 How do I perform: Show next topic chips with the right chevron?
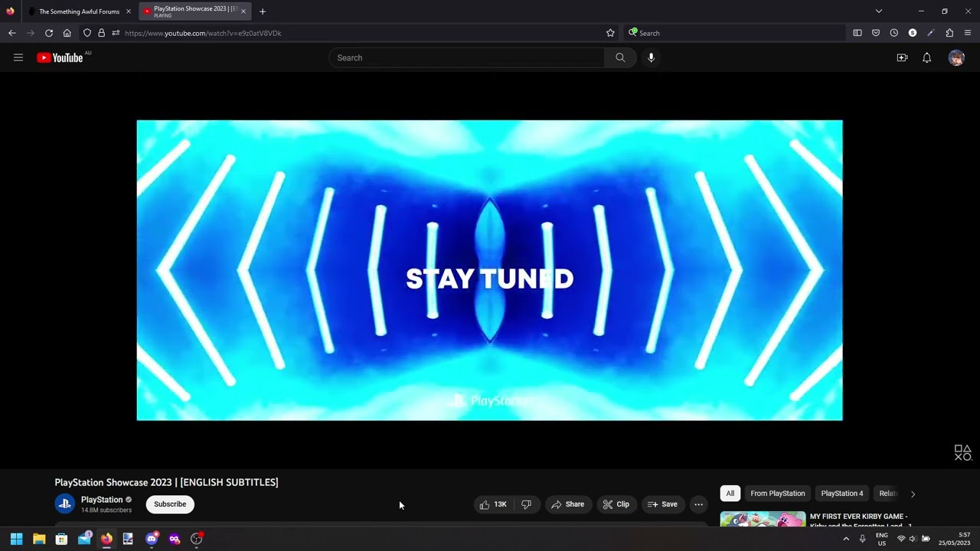[913, 494]
